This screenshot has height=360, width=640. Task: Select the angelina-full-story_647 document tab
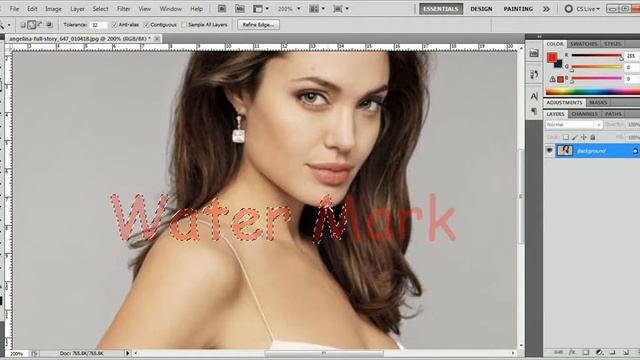80,39
